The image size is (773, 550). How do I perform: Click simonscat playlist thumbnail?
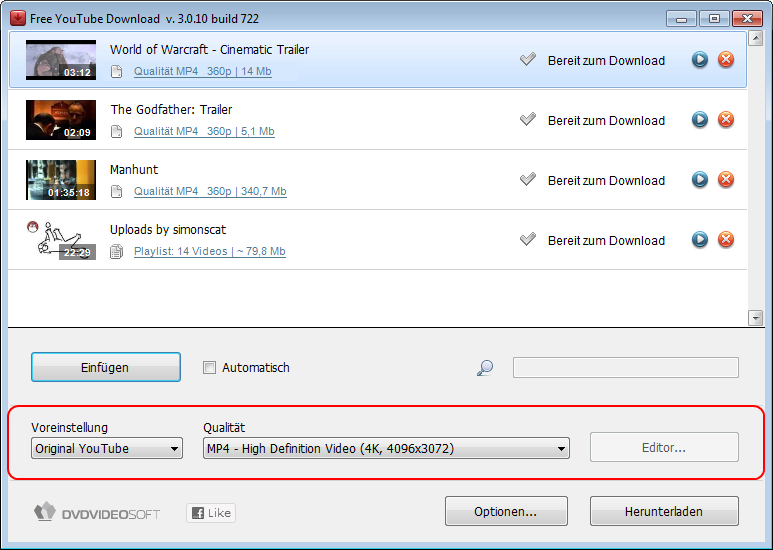(x=61, y=240)
